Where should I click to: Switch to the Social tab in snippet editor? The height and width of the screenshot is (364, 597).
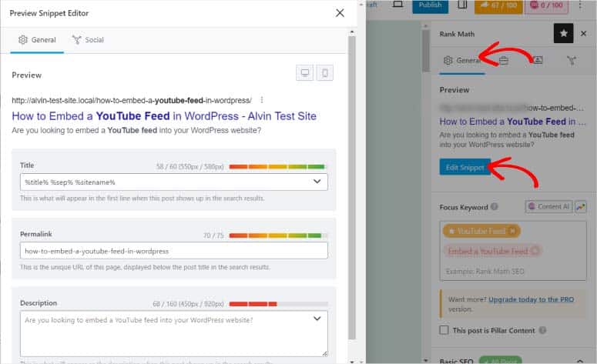click(x=87, y=40)
